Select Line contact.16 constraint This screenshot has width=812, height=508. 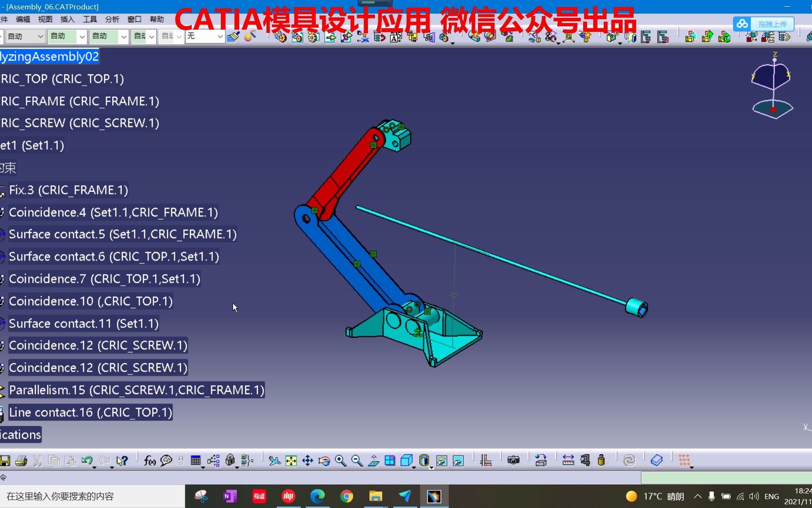(91, 413)
